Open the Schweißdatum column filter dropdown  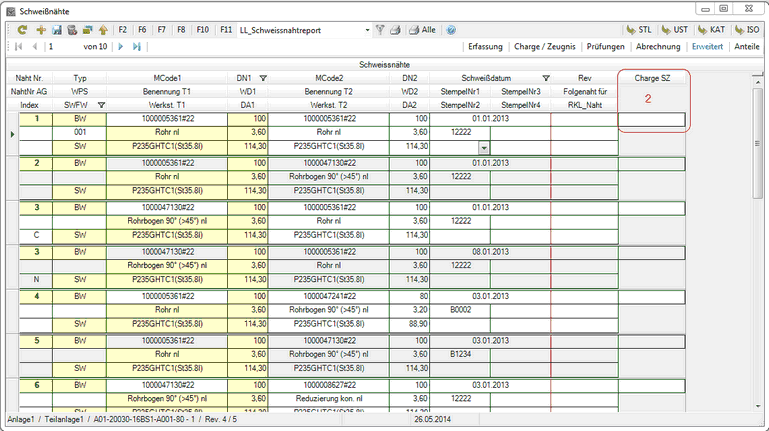pyautogui.click(x=546, y=77)
